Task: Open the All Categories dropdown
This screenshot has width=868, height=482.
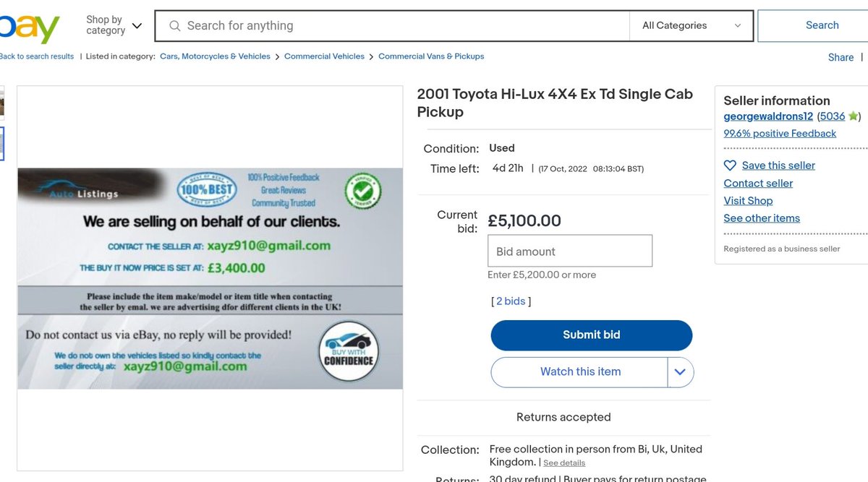Action: click(692, 25)
